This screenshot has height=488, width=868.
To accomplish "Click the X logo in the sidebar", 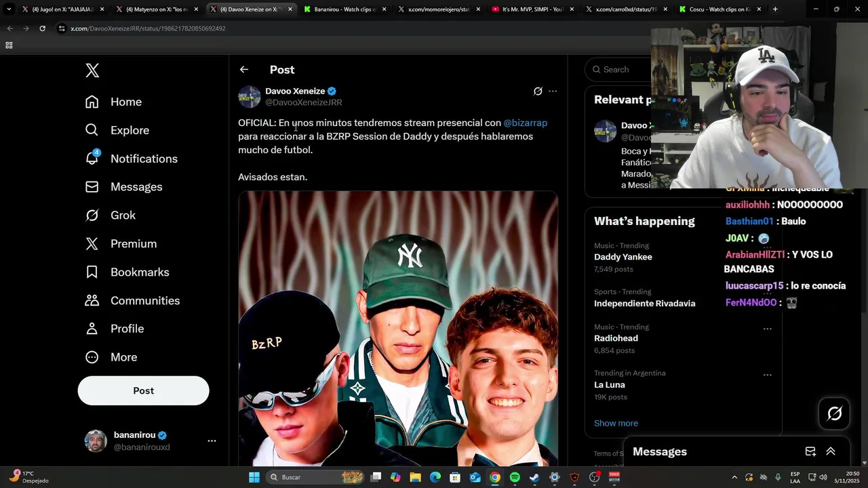I will [92, 70].
